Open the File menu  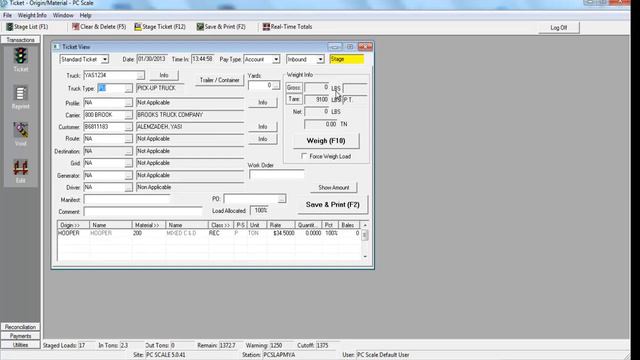coord(7,16)
